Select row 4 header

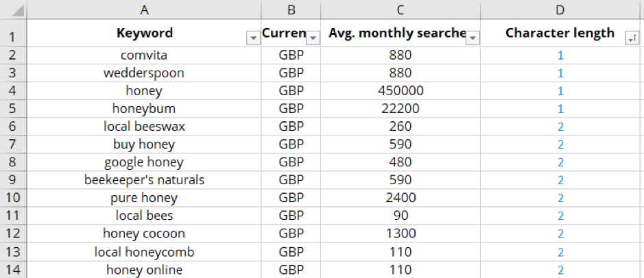pyautogui.click(x=13, y=90)
